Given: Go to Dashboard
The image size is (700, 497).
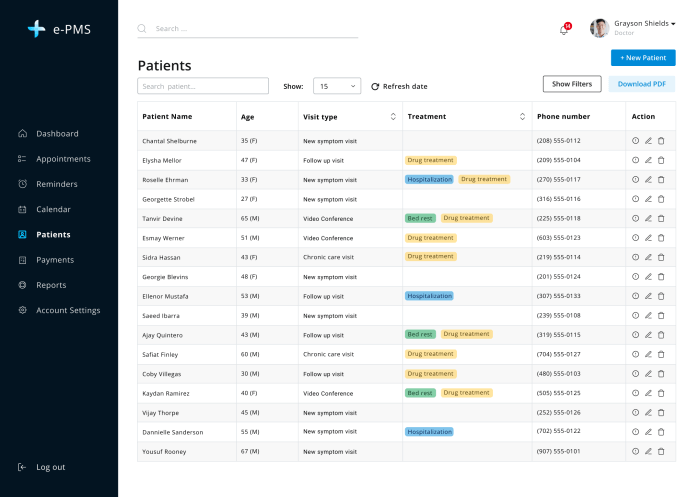Looking at the screenshot, I should [x=57, y=134].
